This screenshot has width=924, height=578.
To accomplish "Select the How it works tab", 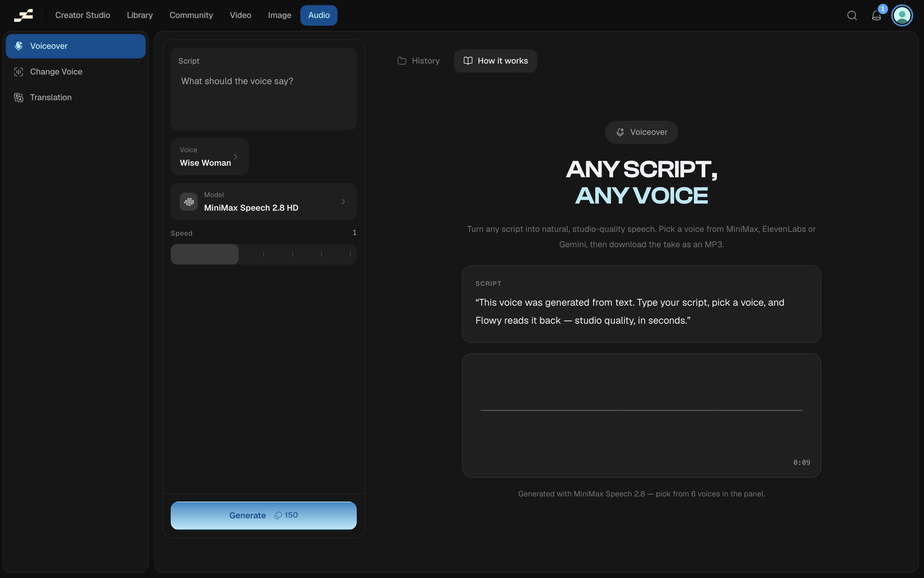I will coord(496,61).
